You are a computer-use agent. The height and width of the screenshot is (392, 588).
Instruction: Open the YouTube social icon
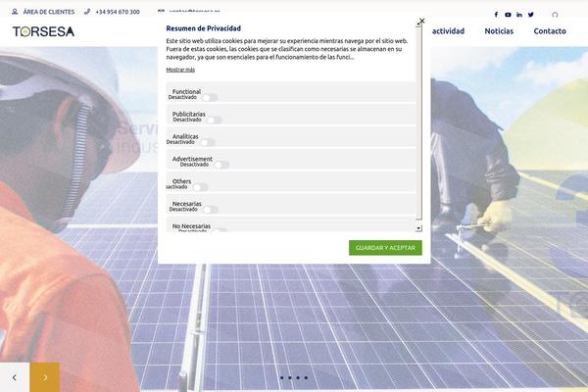coord(508,15)
